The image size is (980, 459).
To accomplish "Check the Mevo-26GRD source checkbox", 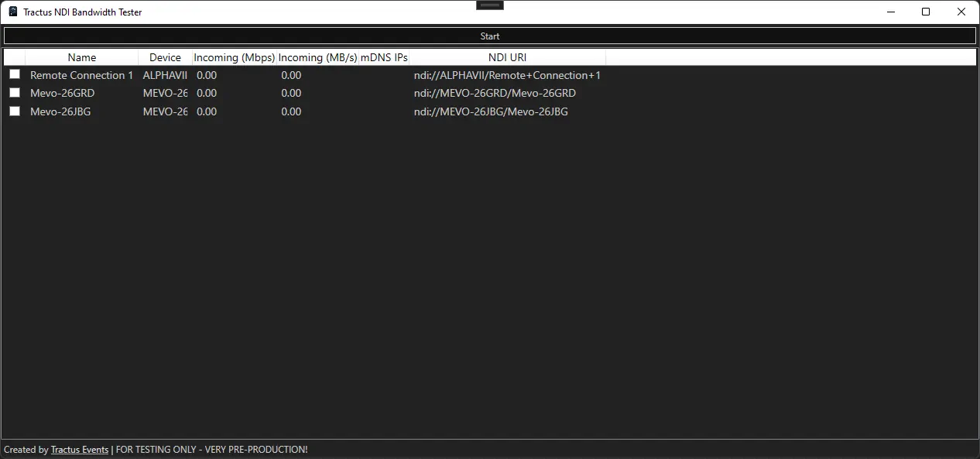I will (15, 92).
